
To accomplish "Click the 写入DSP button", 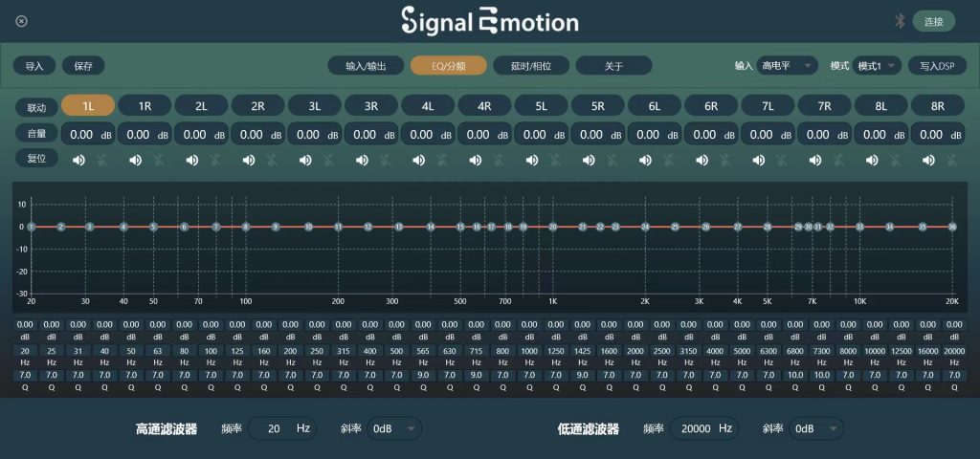I will click(x=938, y=66).
